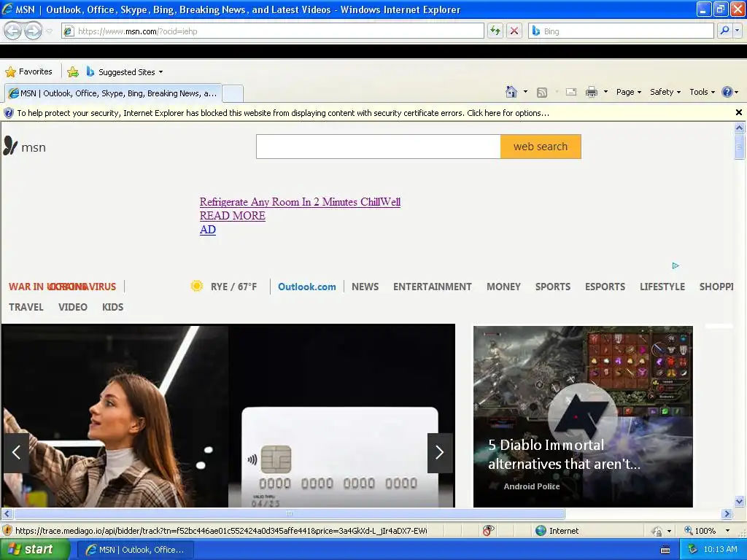Click the orange web search button
747x560 pixels.
pos(541,146)
